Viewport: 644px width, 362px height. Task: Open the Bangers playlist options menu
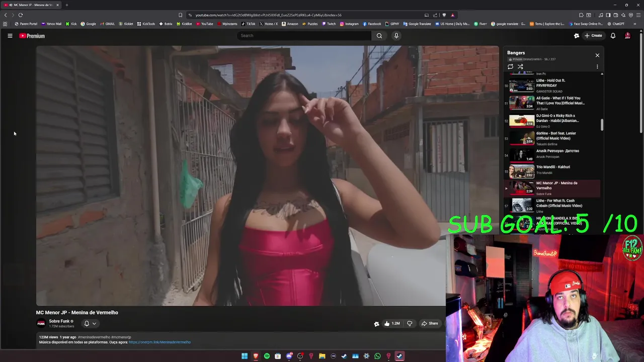coord(597,66)
